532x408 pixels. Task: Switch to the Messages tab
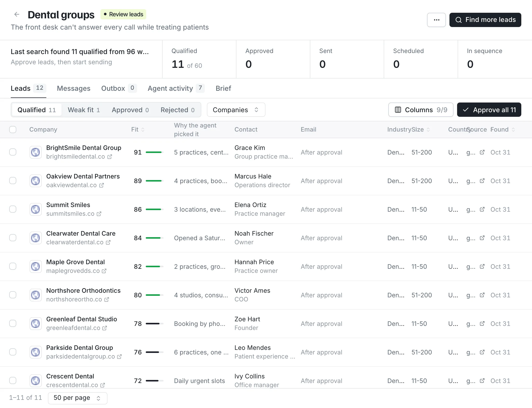point(74,88)
